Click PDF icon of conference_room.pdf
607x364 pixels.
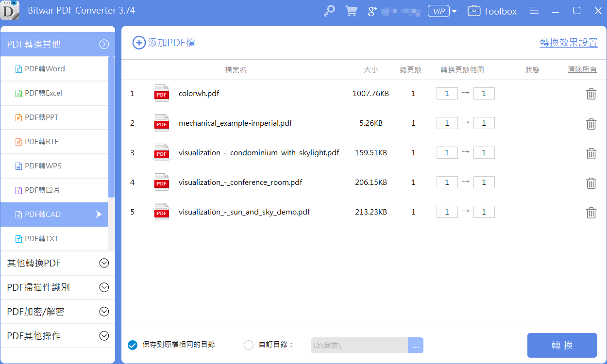pos(162,182)
